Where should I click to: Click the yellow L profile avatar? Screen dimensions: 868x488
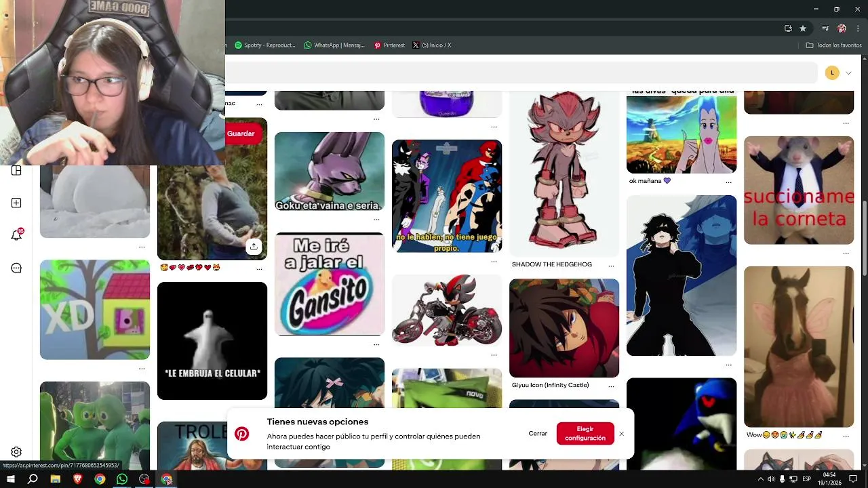[x=832, y=73]
